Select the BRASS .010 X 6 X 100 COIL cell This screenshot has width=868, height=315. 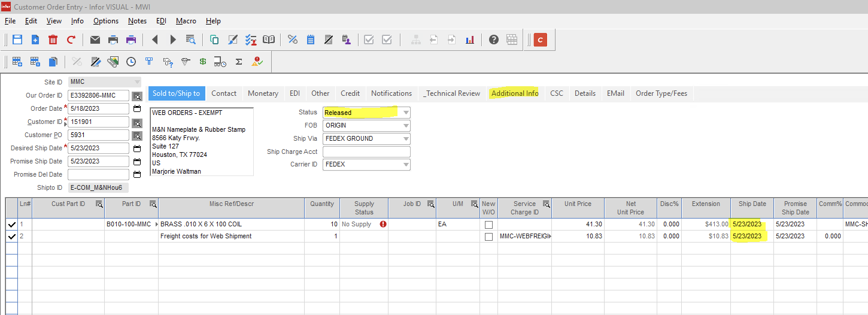(x=232, y=225)
